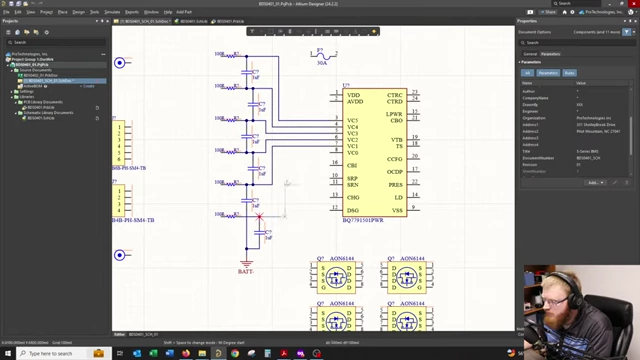640x360 pixels.
Task: Click the edit pencil icon in Properties panel
Action: click(615, 182)
